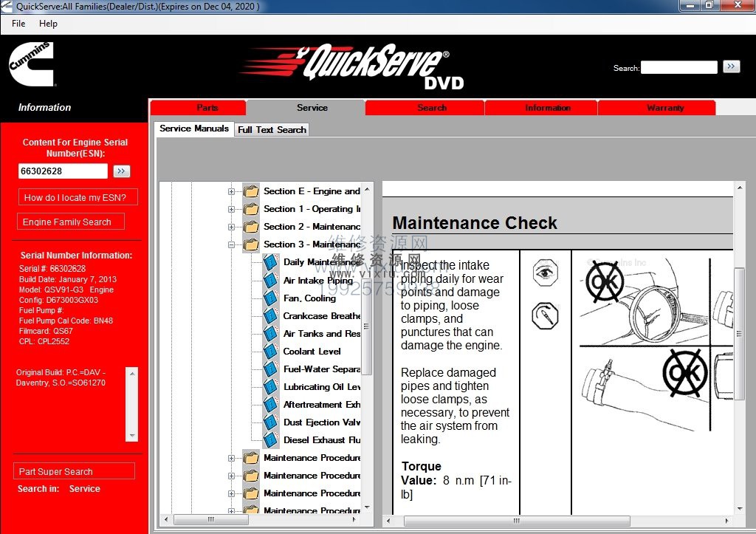The image size is (756, 534).
Task: Click the tree panel horizontal scrollbar thumb
Action: (210, 519)
